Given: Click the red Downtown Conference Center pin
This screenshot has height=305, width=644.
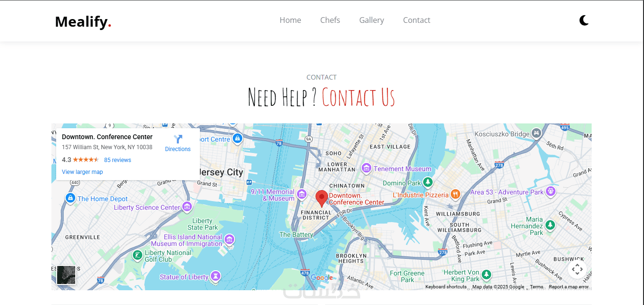Looking at the screenshot, I should tap(322, 198).
